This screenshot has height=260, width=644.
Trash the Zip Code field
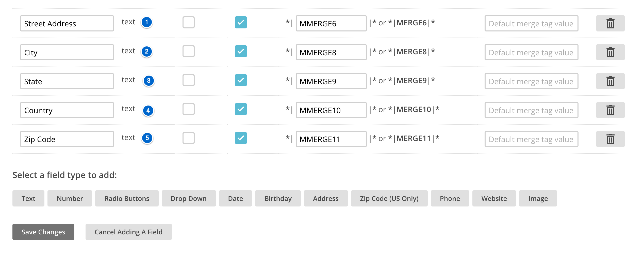(x=610, y=139)
